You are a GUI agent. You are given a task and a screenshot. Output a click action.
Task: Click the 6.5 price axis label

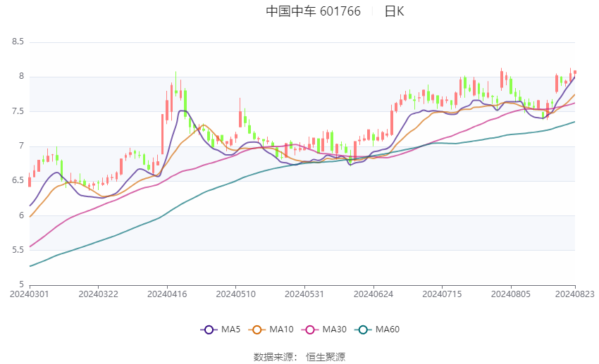point(18,180)
